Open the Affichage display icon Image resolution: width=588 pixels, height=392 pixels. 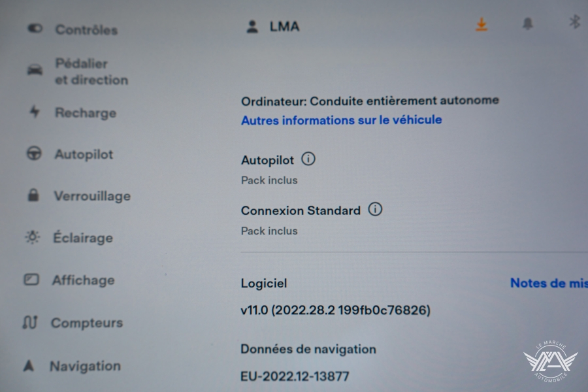pos(31,280)
